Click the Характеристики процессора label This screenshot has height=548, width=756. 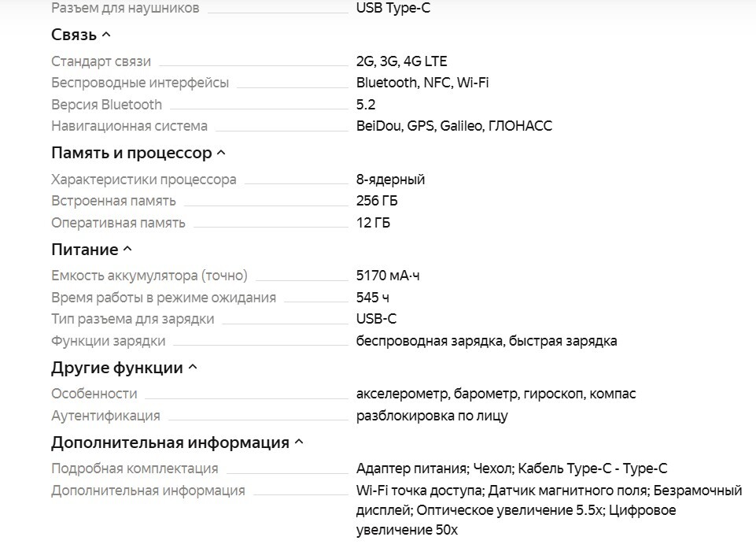(143, 180)
